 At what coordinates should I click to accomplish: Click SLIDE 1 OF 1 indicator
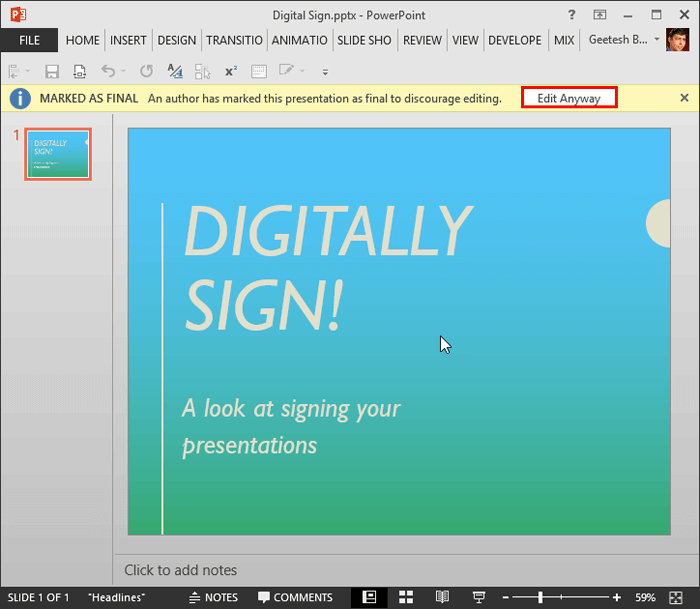[x=38, y=597]
